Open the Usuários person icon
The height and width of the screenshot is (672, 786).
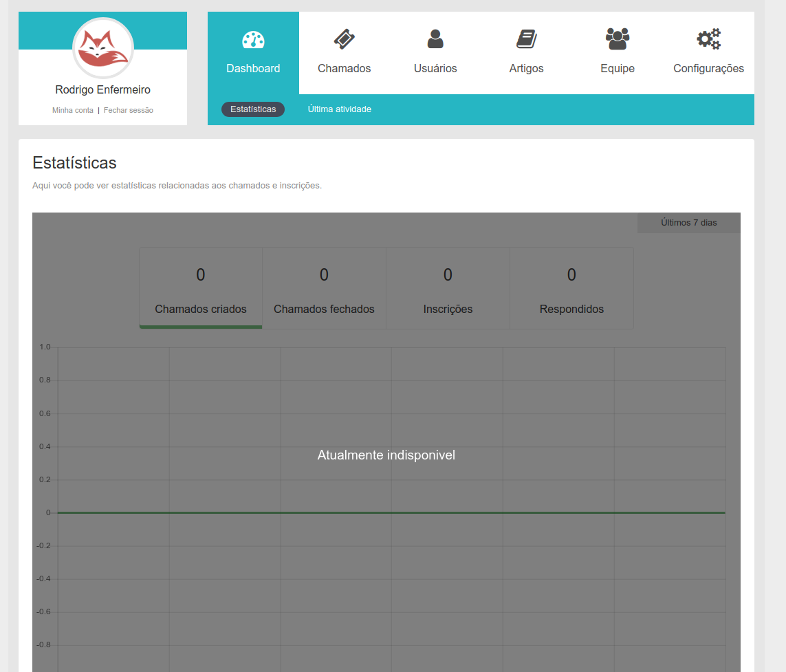tap(435, 39)
